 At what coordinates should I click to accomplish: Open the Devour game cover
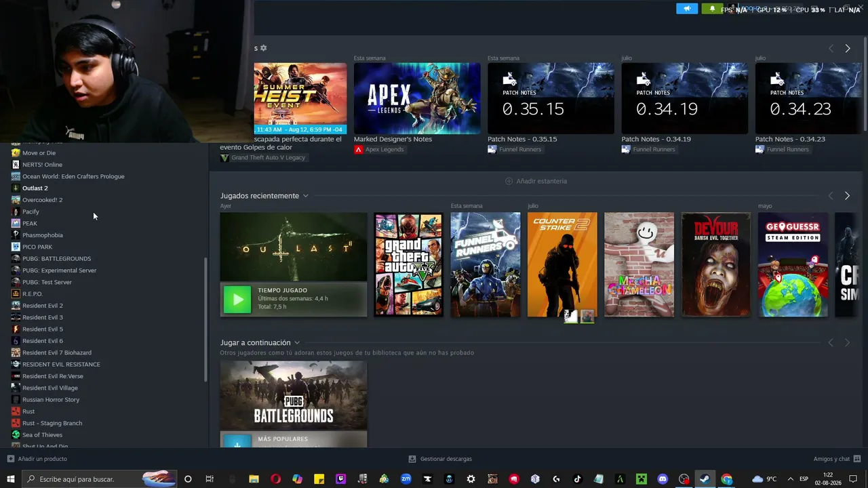(x=716, y=264)
